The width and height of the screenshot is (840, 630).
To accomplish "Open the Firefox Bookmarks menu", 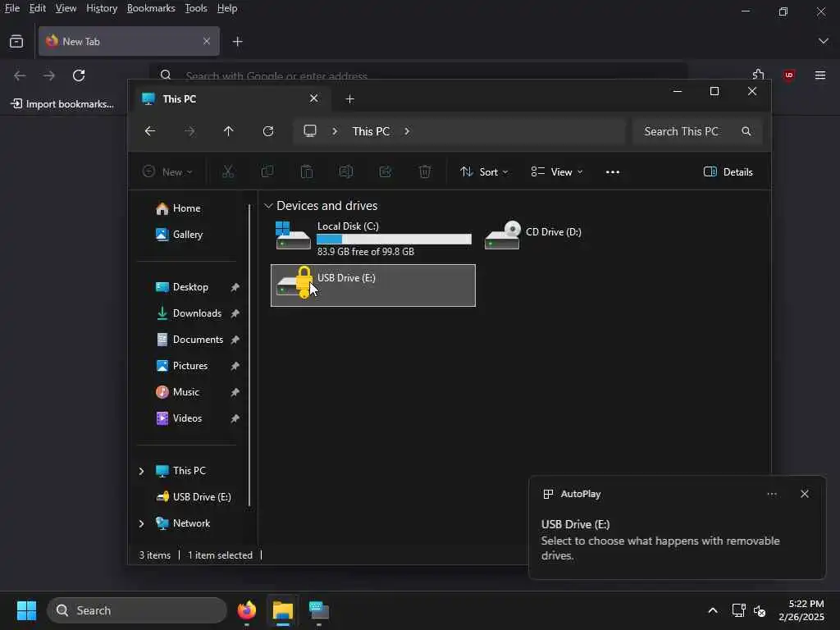I will pos(151,8).
